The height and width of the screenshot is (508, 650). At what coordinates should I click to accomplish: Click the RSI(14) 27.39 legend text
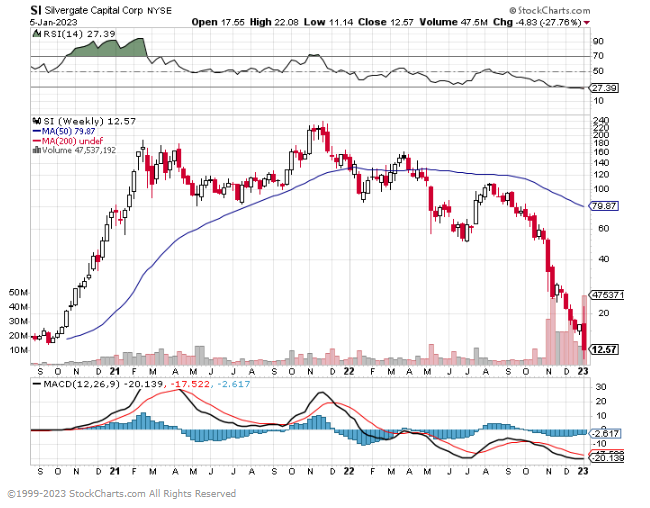point(79,34)
